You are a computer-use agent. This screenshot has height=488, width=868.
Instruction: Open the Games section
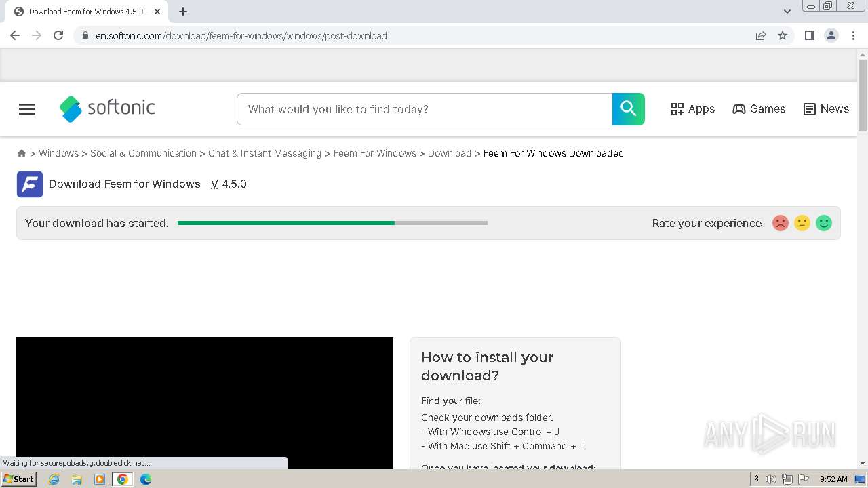759,109
